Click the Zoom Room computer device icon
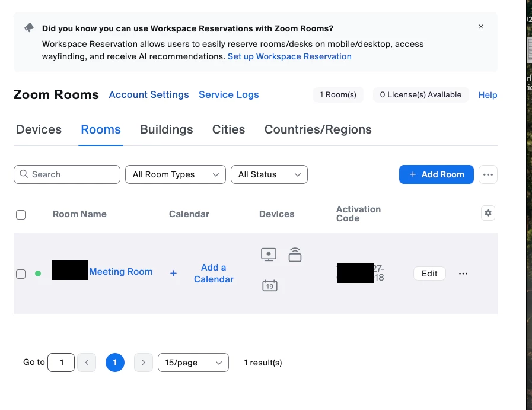This screenshot has height=410, width=532. [269, 255]
